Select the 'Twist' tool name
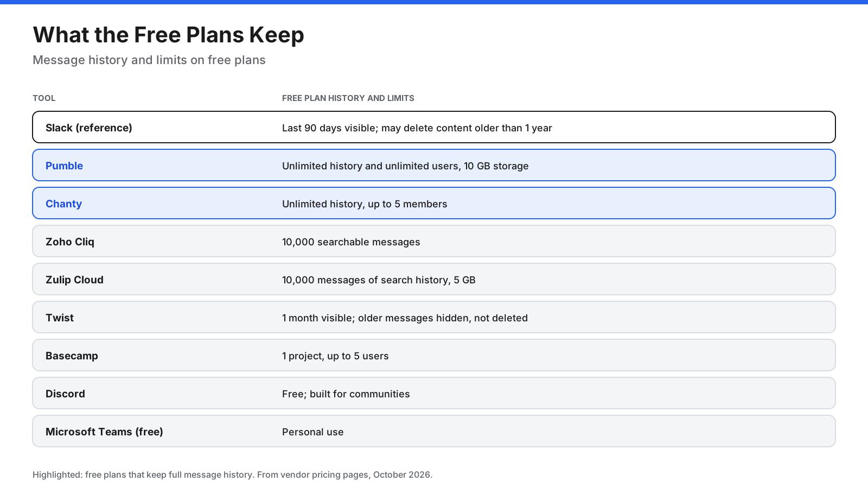This screenshot has height=494, width=868. 60,318
